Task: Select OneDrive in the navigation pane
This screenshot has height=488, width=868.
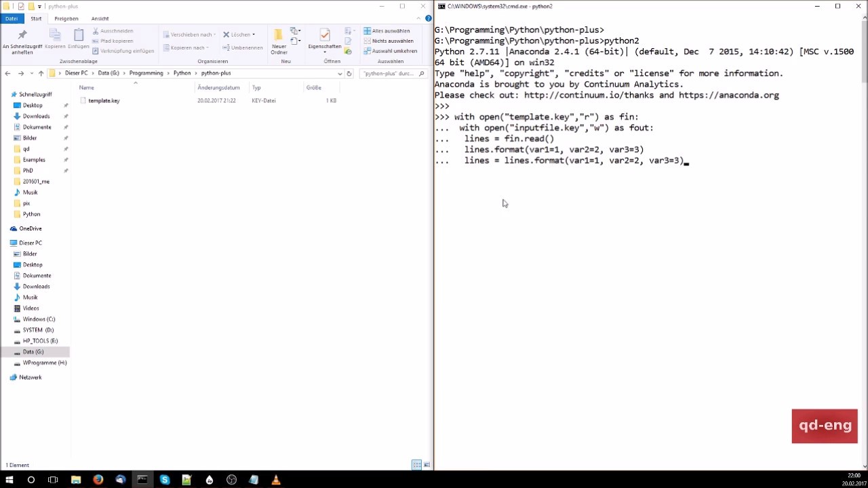Action: 31,228
